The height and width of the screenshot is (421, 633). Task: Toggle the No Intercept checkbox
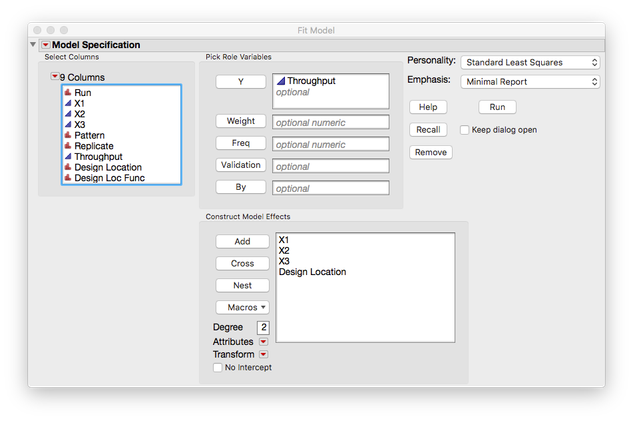click(x=218, y=368)
